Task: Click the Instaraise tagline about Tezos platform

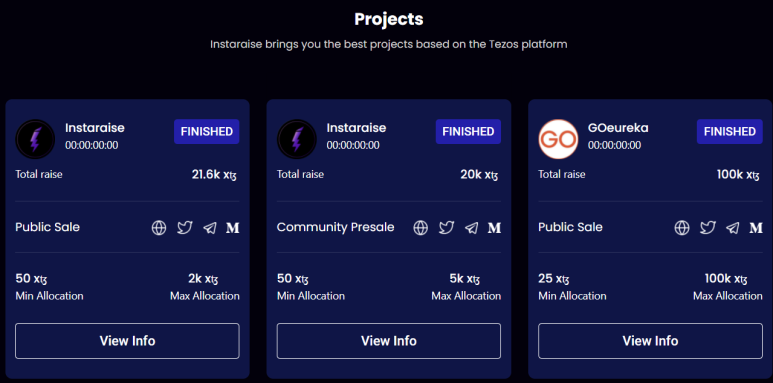Action: 388,44
